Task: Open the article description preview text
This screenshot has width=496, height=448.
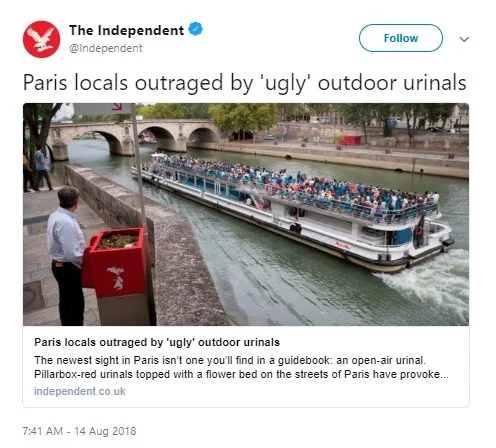Action: click(241, 367)
